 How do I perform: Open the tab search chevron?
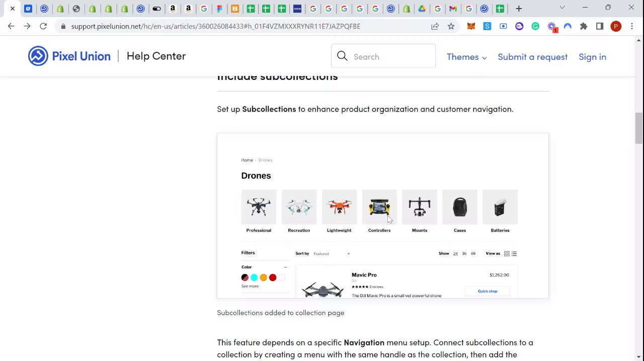[x=562, y=8]
